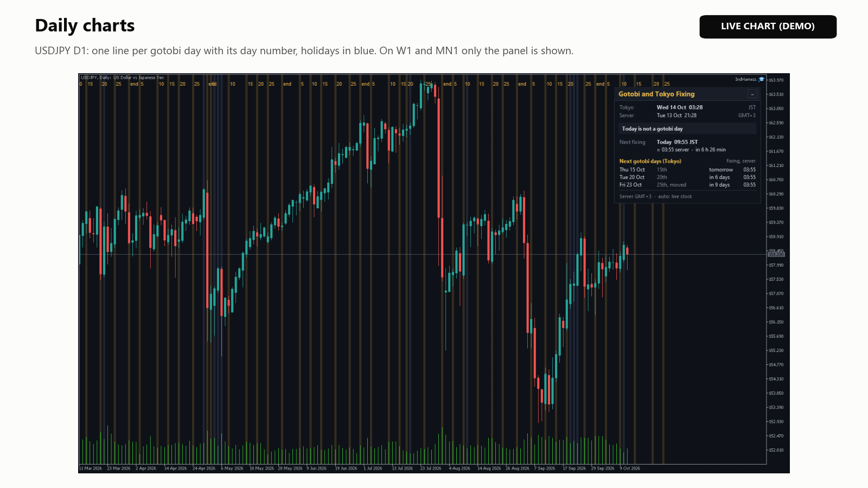Click the "GMT+3" server timezone label
The image size is (868, 488).
[746, 115]
